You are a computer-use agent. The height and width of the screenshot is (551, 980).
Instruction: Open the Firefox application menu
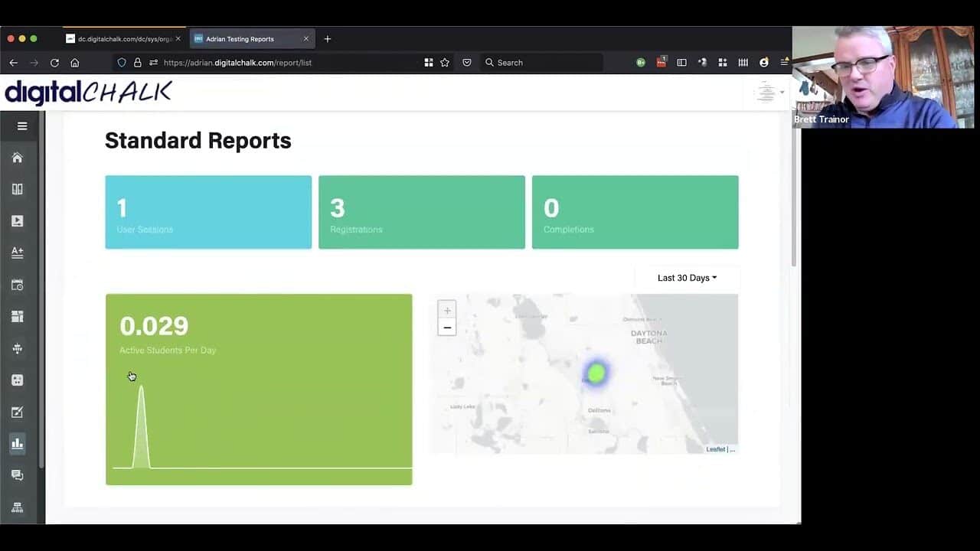pyautogui.click(x=784, y=63)
